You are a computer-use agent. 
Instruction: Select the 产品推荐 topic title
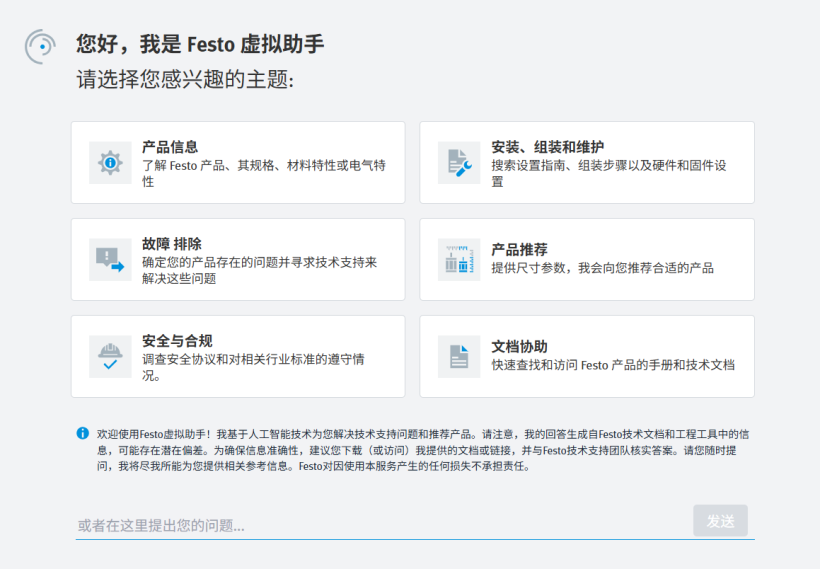pos(519,249)
